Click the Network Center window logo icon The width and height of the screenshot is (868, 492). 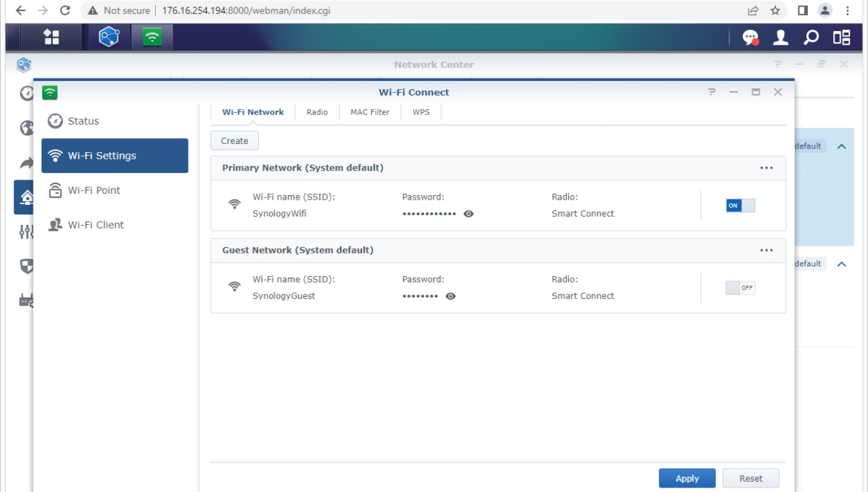click(x=24, y=65)
